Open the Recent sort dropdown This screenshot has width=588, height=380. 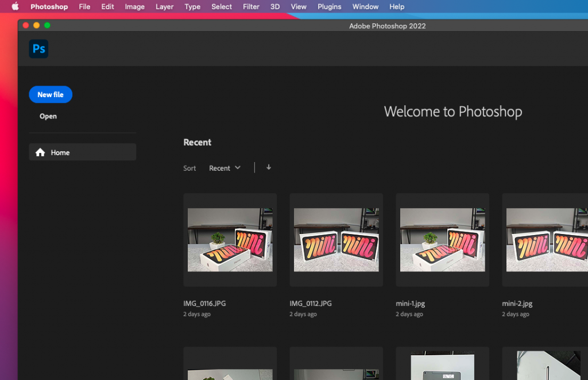[x=225, y=168]
